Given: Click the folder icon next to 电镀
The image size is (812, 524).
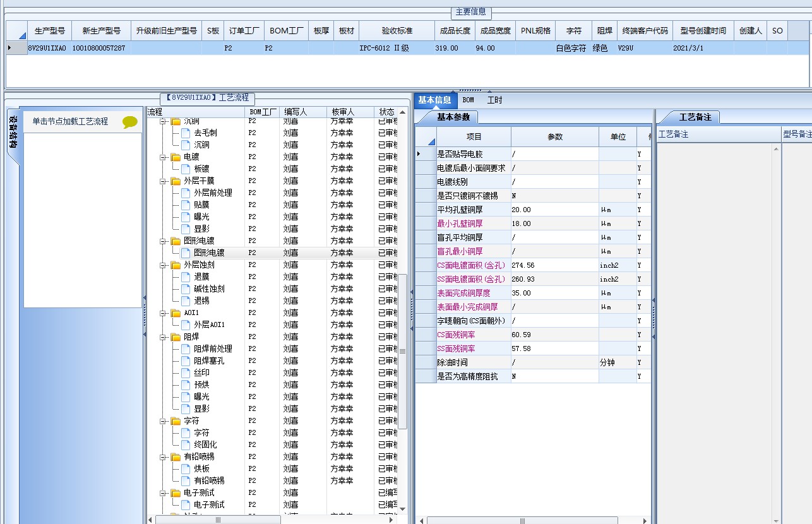Looking at the screenshot, I should [176, 157].
